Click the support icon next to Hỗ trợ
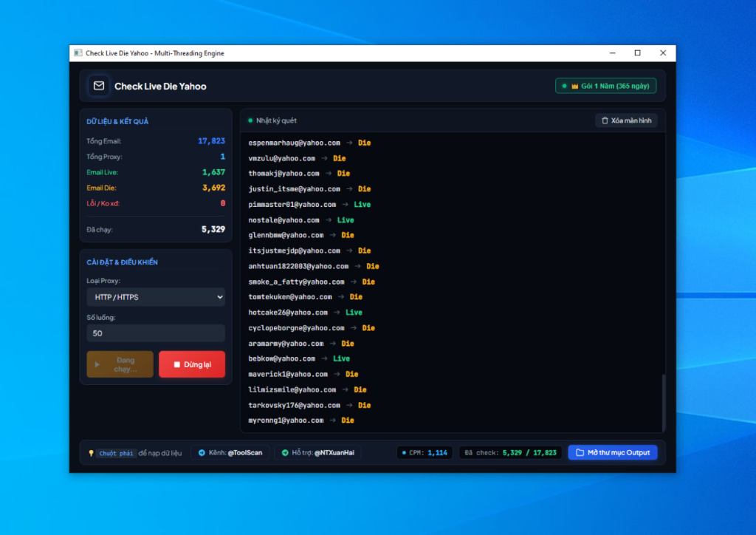 [285, 452]
